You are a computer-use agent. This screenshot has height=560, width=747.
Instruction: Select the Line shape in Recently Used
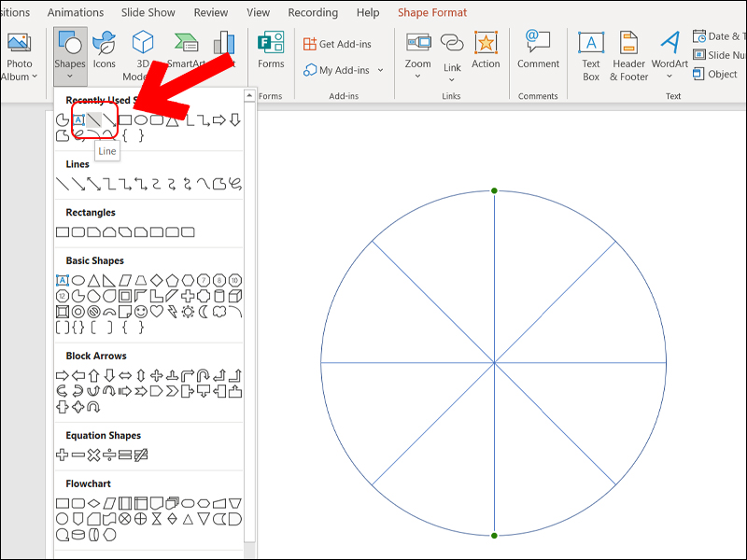pyautogui.click(x=94, y=119)
